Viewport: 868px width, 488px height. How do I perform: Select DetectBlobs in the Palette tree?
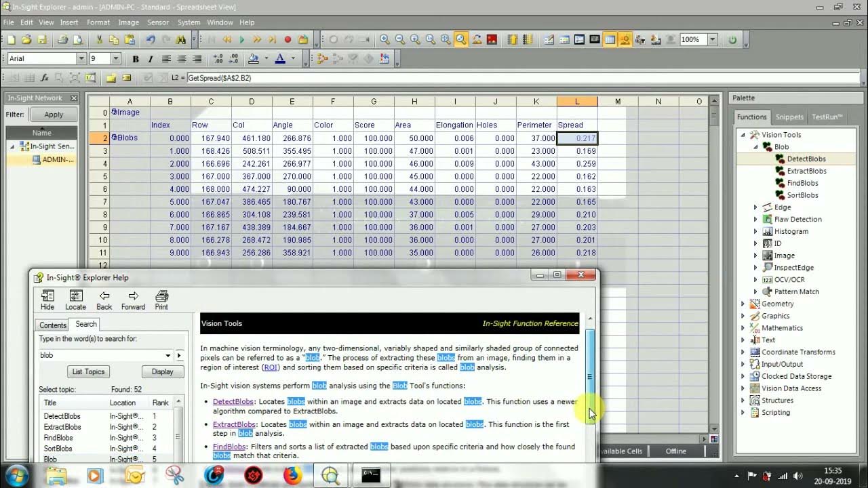pos(806,159)
